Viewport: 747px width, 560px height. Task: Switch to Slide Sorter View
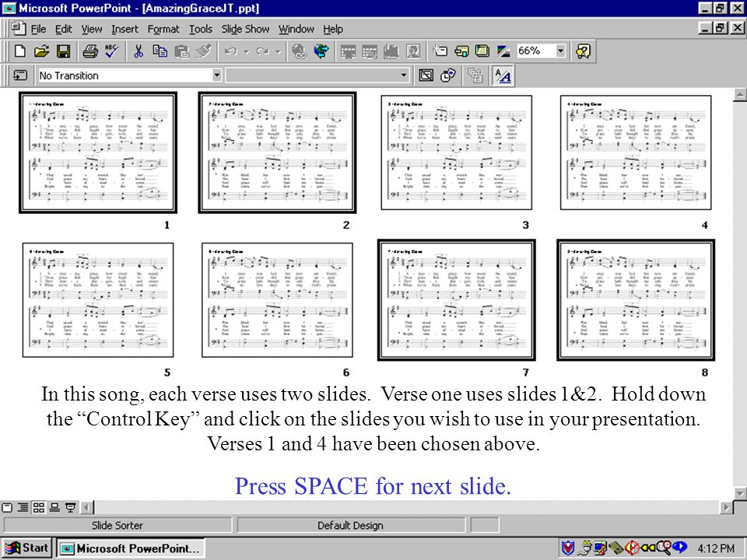coord(39,508)
